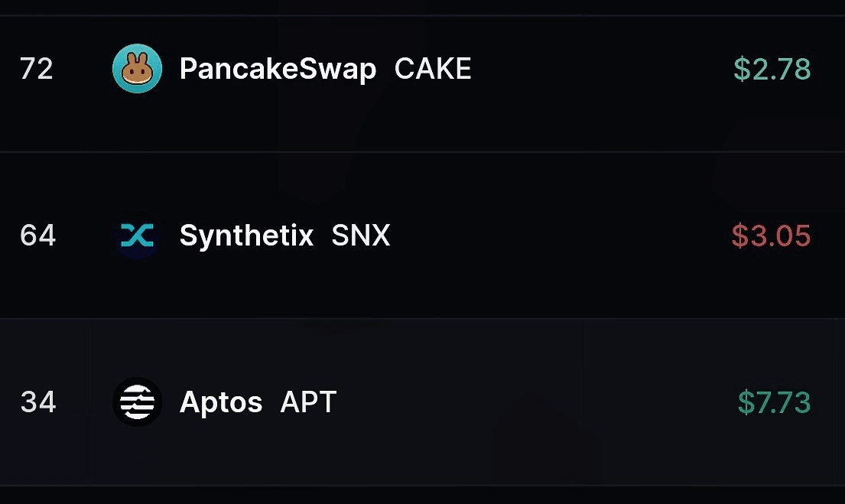Screen dimensions: 845x504
Task: Click the PancakeSwap bunny logo icon
Action: pos(138,69)
